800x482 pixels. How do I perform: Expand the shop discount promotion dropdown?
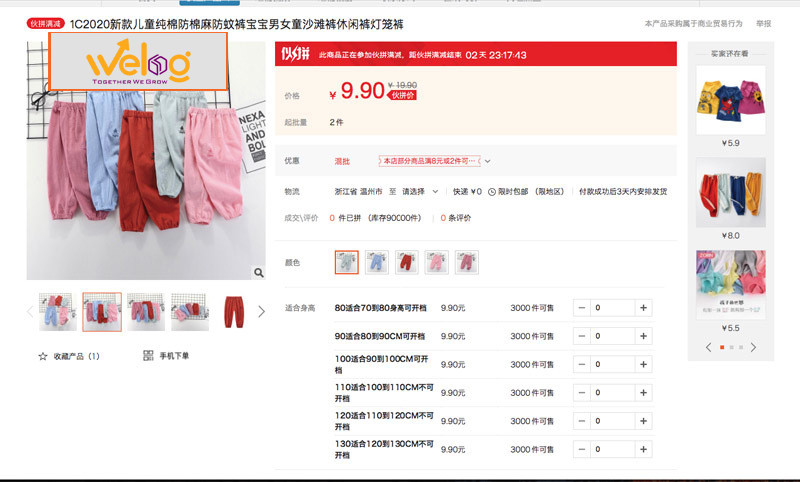[488, 161]
